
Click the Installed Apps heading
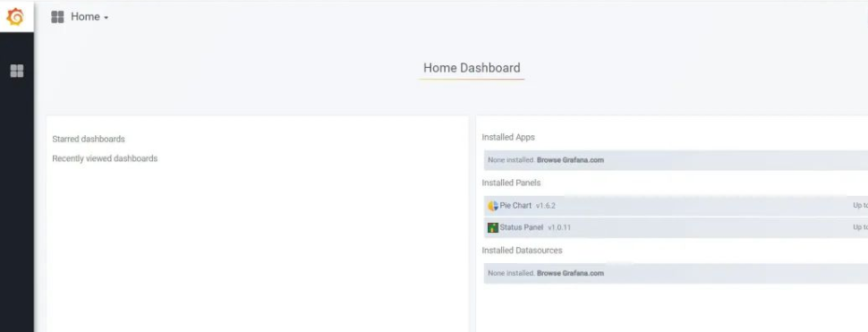click(x=508, y=137)
